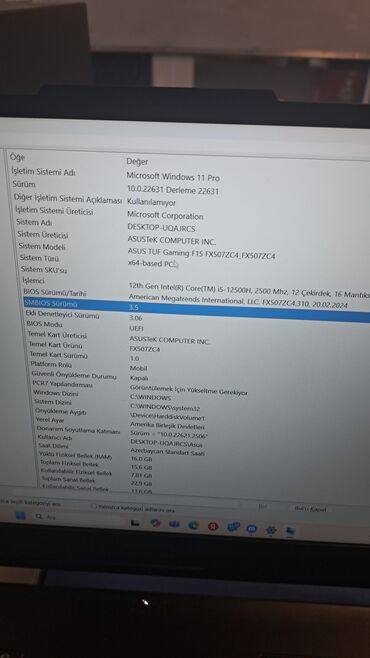This screenshot has height=658, width=370.
Task: Click value 10.0.22631 Derleme 22631
Action: pyautogui.click(x=173, y=190)
